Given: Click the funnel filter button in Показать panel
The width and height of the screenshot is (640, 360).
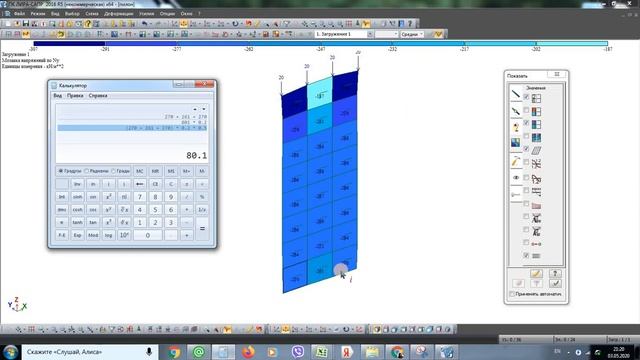Looking at the screenshot, I should [x=536, y=283].
